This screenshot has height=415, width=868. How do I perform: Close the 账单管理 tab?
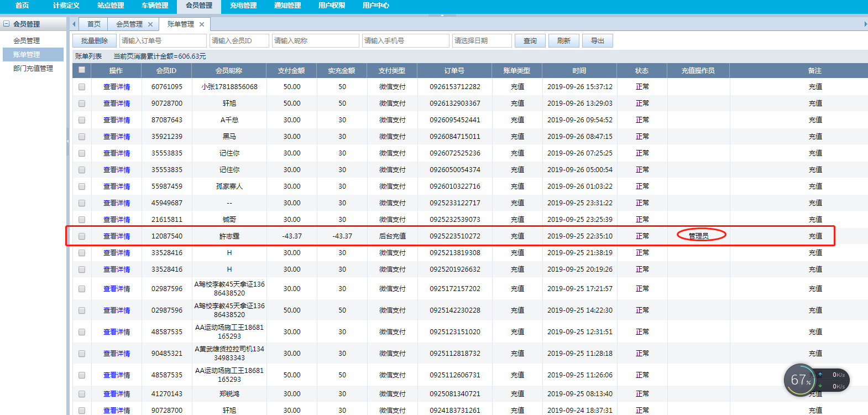(x=202, y=24)
